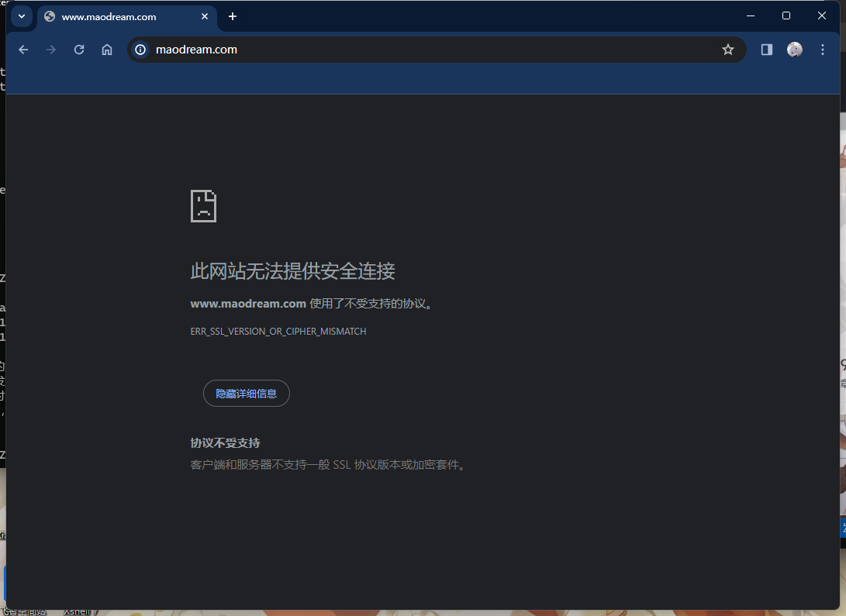Click the 协议不受支持 subheading
The width and height of the screenshot is (846, 616).
point(225,443)
